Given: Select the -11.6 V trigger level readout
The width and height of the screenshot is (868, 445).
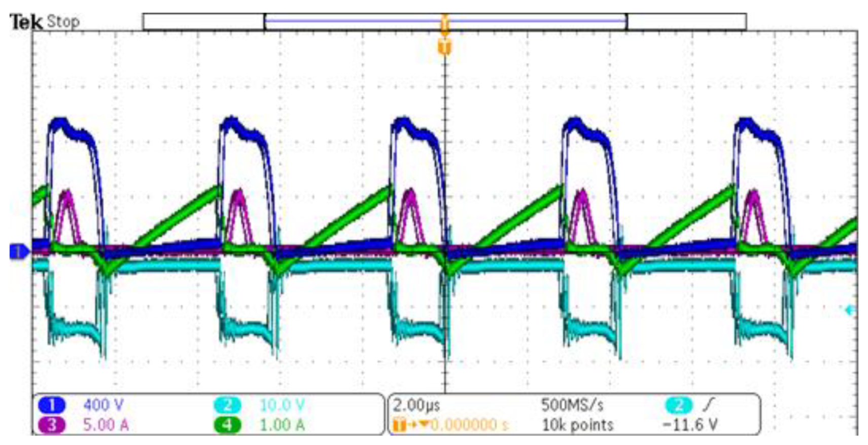Looking at the screenshot, I should (690, 424).
